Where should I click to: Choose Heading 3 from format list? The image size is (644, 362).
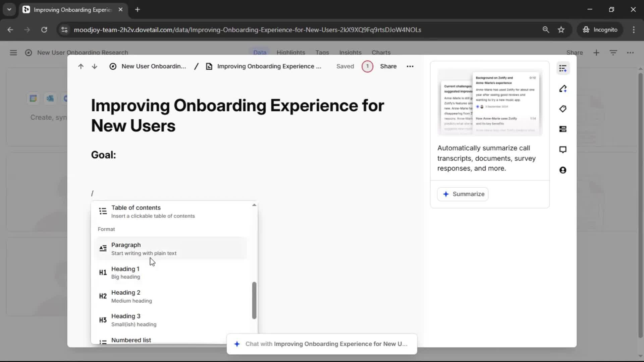[126, 320]
